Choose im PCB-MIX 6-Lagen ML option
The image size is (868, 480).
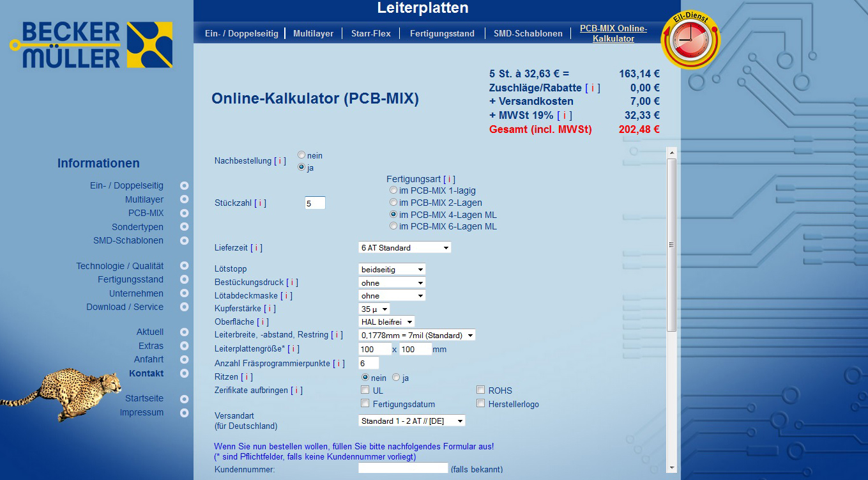click(393, 226)
